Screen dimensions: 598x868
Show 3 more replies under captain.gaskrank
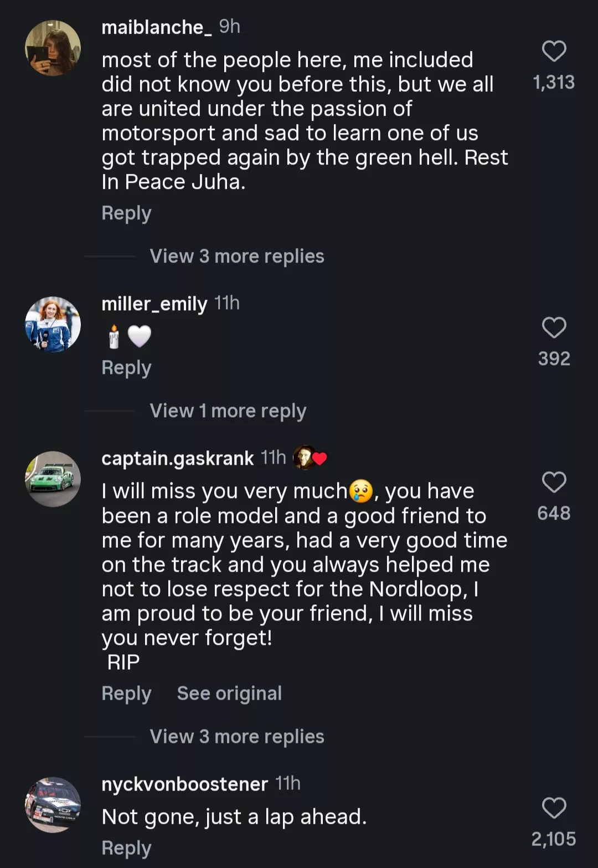(x=236, y=736)
